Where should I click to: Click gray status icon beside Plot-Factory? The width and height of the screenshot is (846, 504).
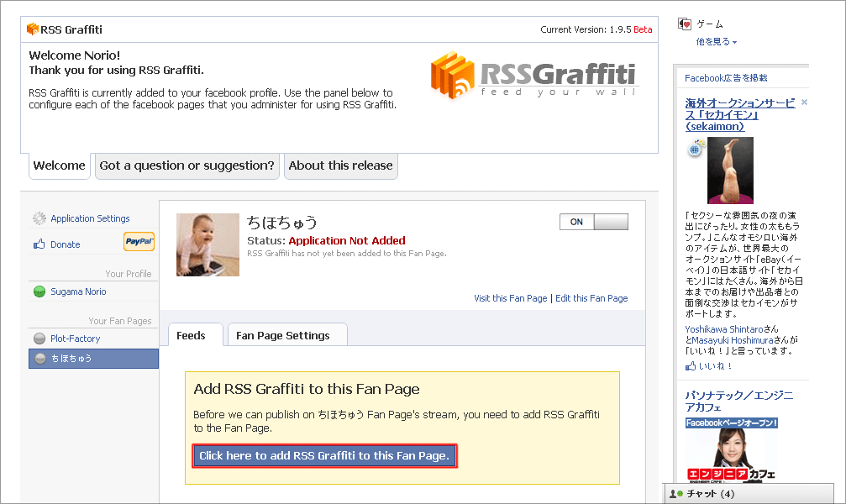[39, 339]
